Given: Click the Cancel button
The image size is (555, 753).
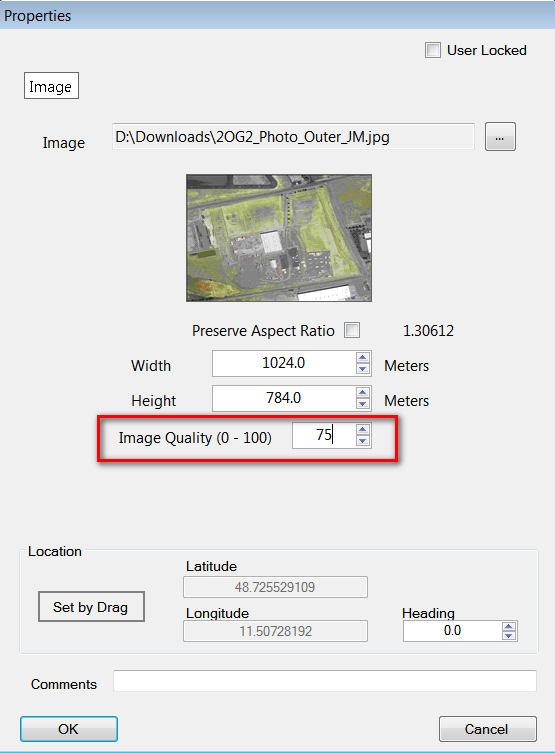Looking at the screenshot, I should [x=487, y=729].
